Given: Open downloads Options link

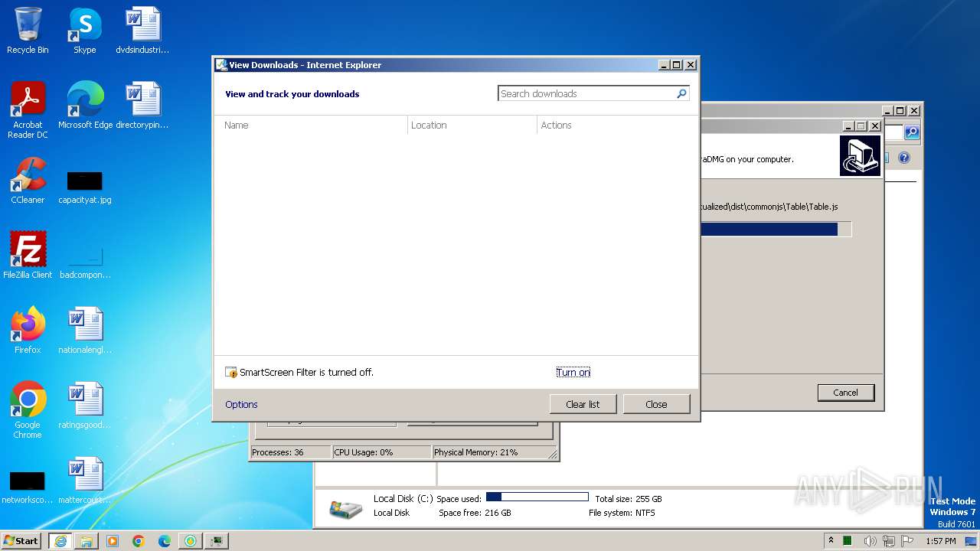Looking at the screenshot, I should point(241,405).
